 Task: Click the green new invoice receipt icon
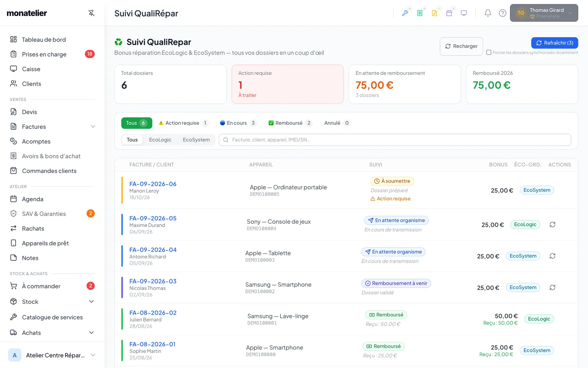pyautogui.click(x=420, y=13)
